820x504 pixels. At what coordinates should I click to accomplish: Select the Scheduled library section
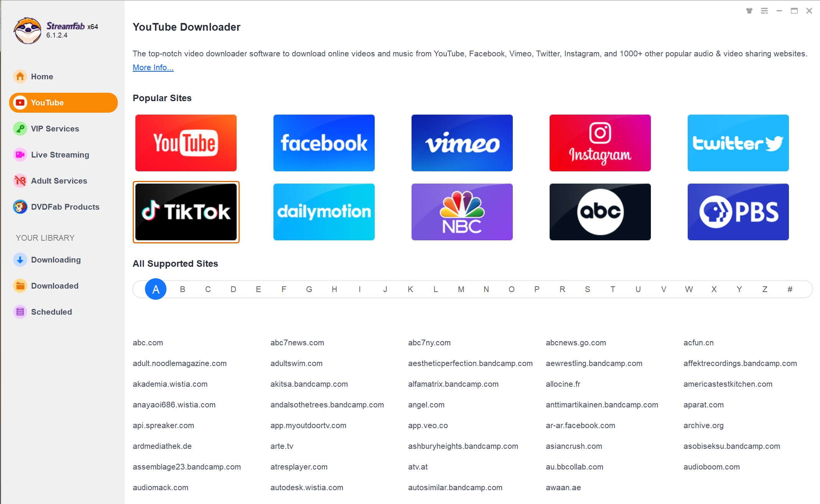tap(51, 312)
